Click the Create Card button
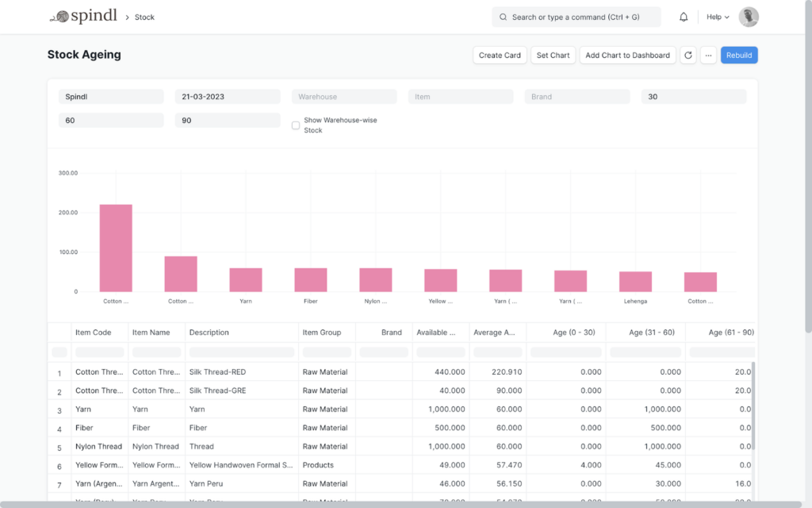812x508 pixels. coord(500,55)
